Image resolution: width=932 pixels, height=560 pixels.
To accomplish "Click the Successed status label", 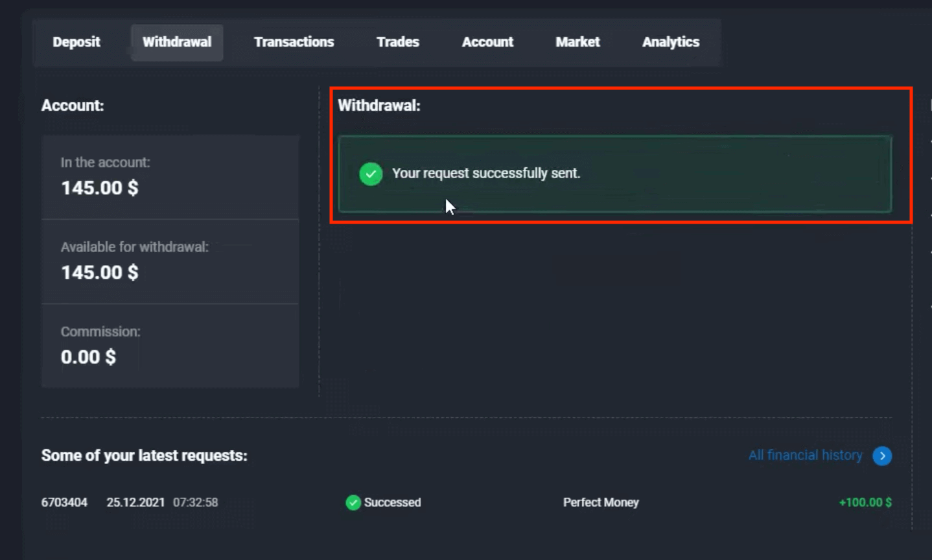I will [392, 502].
